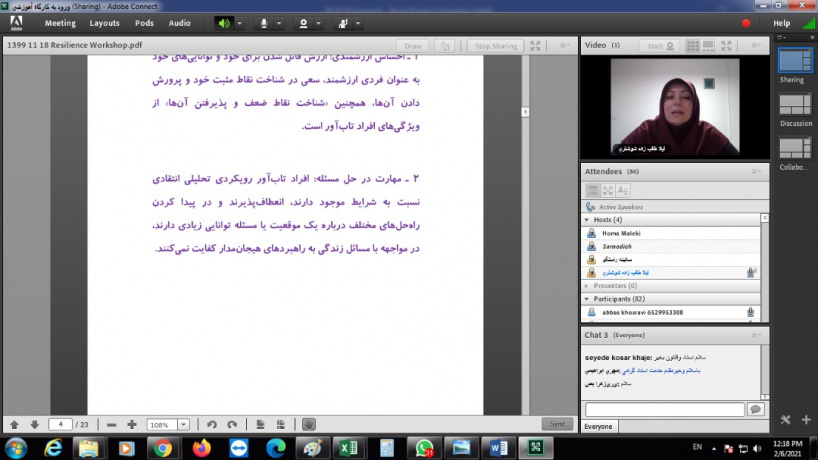818x460 pixels.
Task: Open the Meeting menu
Action: pos(60,23)
